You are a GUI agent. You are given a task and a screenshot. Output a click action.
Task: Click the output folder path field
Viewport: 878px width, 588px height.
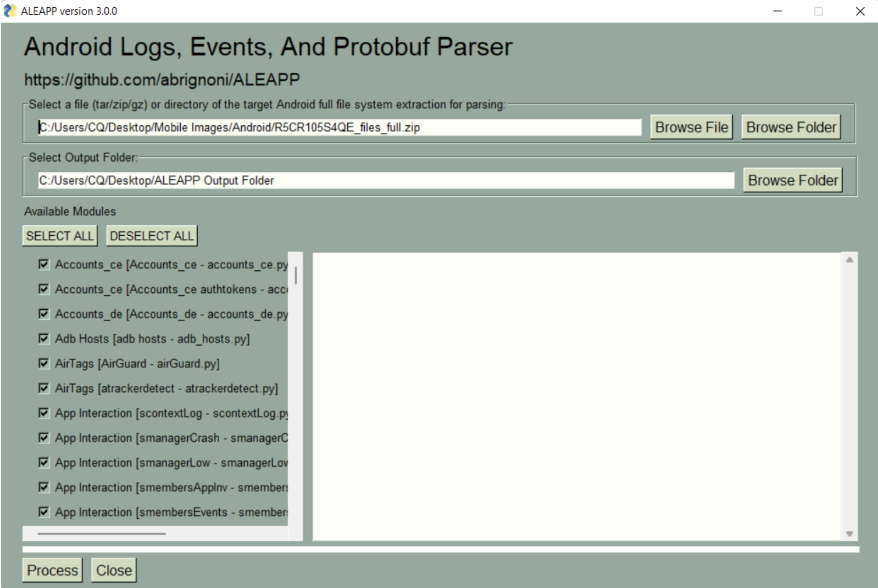point(386,180)
